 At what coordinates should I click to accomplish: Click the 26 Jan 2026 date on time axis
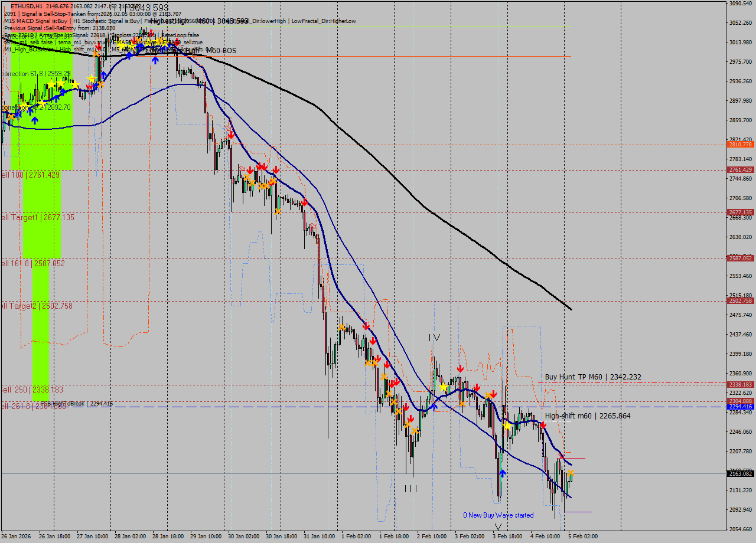click(x=17, y=537)
